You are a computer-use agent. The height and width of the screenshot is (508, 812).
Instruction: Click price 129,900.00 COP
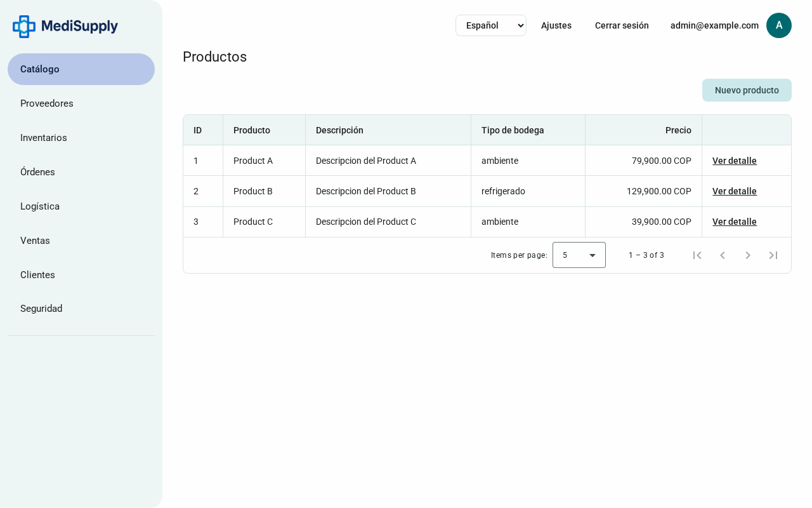click(x=659, y=191)
